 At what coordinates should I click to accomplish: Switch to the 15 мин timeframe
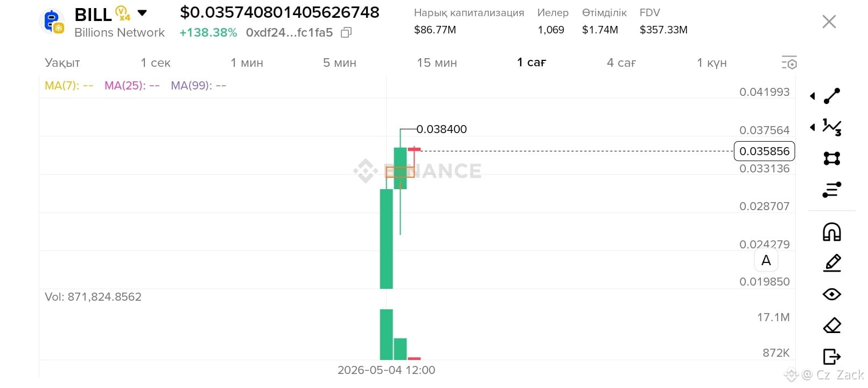click(x=437, y=63)
